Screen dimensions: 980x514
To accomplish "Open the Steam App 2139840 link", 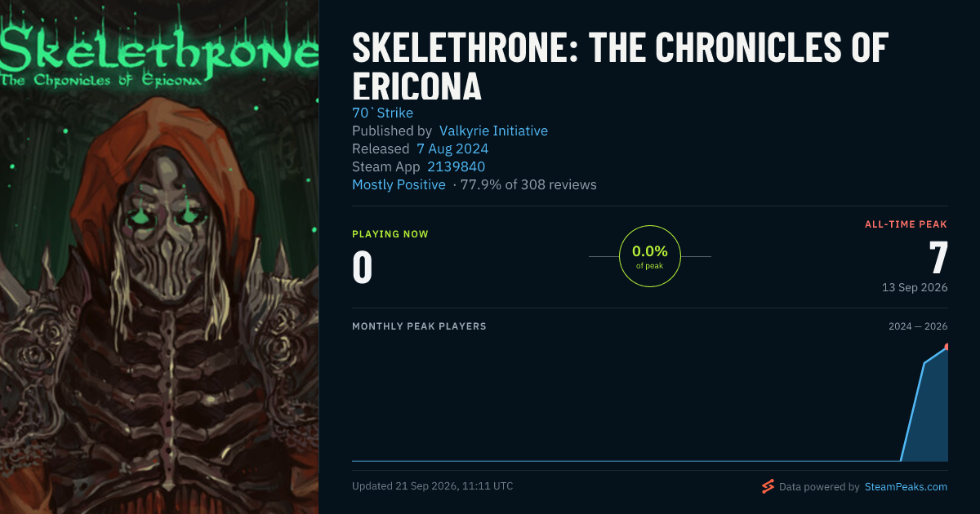I will [x=457, y=166].
